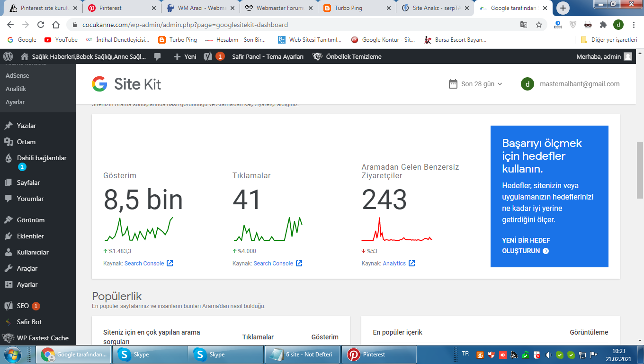
Task: Open the YouTube bookmark
Action: pyautogui.click(x=61, y=40)
